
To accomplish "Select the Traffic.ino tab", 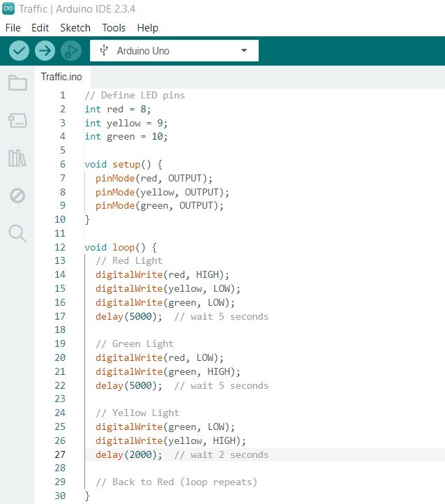I will (61, 77).
